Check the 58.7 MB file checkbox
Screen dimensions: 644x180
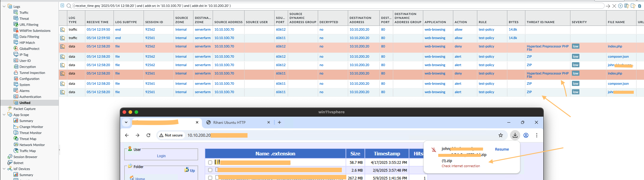pos(210,163)
